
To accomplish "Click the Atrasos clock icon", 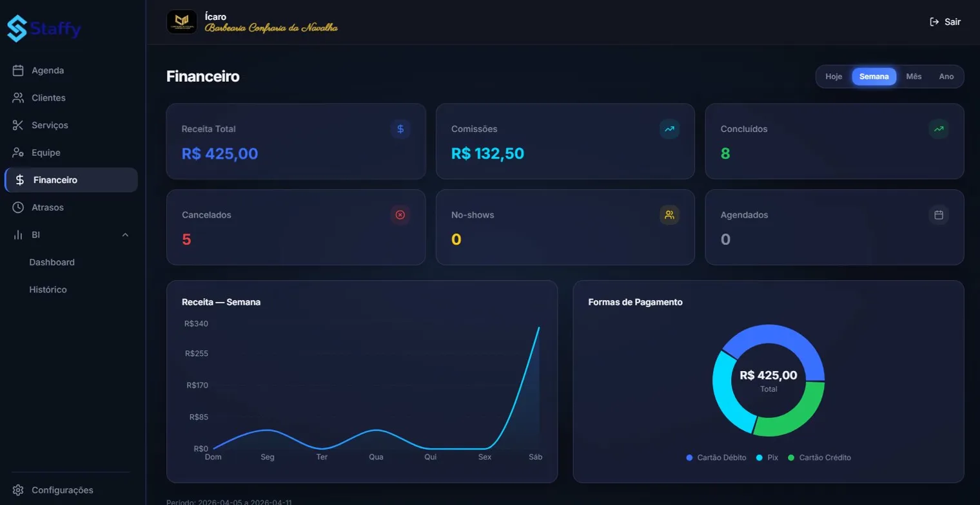I will tap(18, 207).
